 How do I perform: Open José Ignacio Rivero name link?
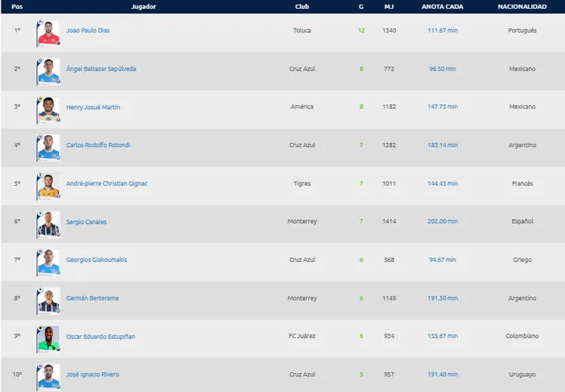tap(93, 374)
